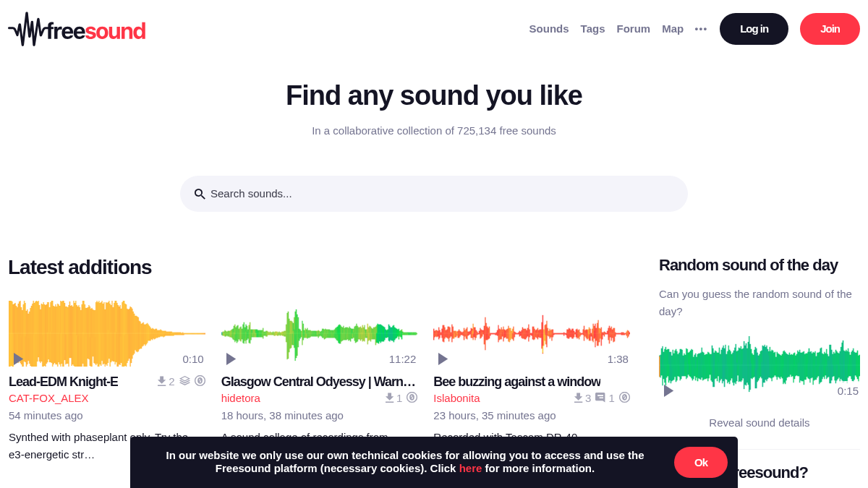Click download icon on hidetora's sound

[389, 398]
